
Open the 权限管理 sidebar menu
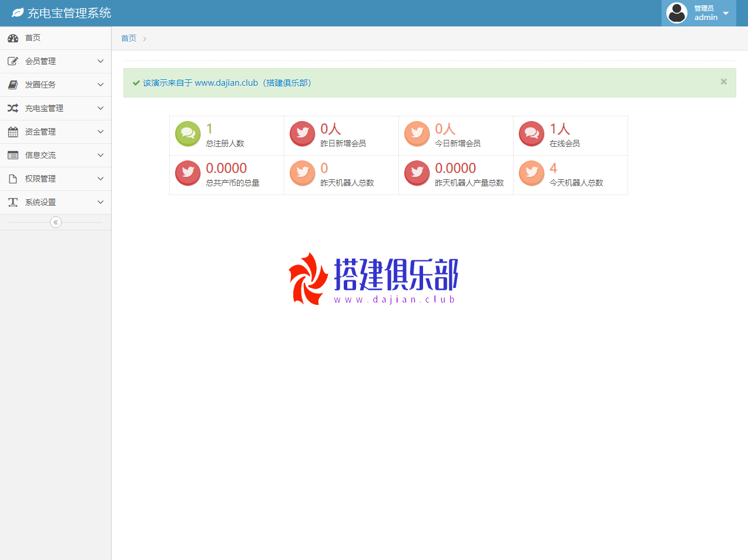coord(55,179)
